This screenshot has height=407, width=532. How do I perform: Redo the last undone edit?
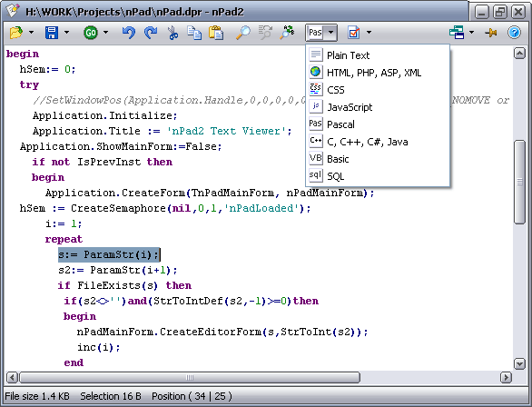151,33
